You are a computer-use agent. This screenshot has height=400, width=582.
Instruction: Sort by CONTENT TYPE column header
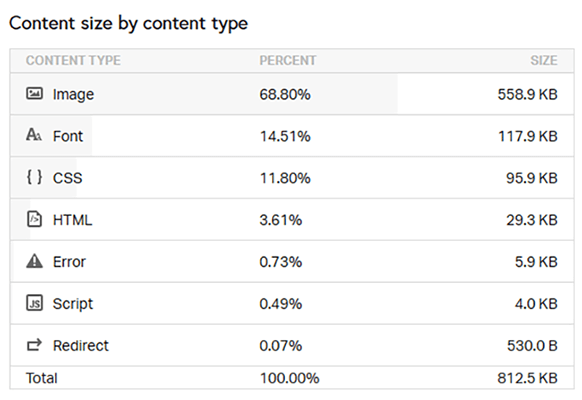(73, 60)
